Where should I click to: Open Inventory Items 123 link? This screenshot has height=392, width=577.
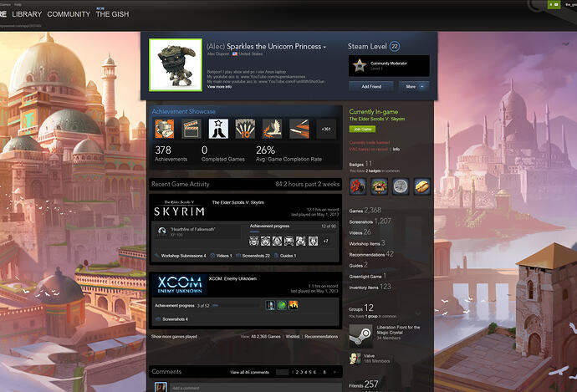coord(370,287)
